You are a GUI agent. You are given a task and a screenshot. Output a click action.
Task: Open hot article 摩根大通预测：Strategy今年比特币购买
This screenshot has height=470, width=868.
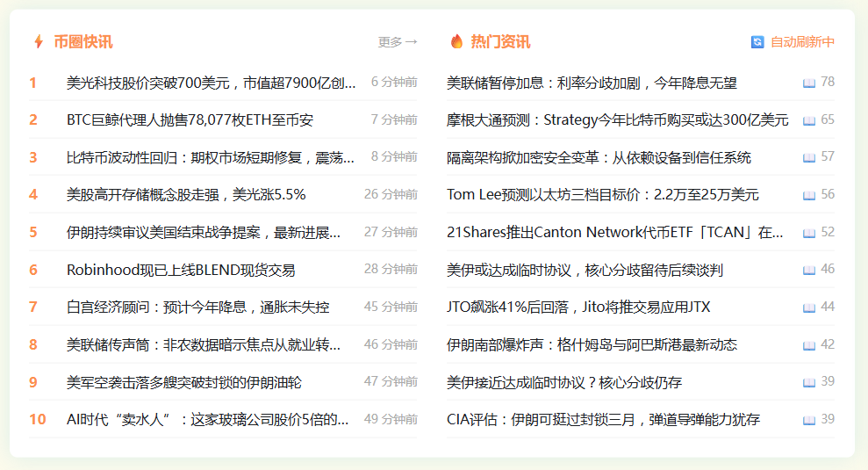coord(617,120)
